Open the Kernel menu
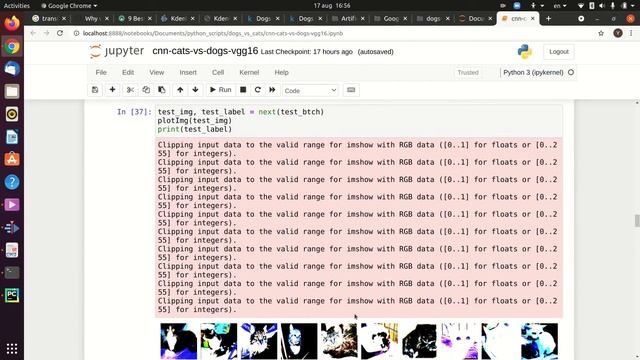Viewport: 640px width, 360px height. tap(249, 72)
